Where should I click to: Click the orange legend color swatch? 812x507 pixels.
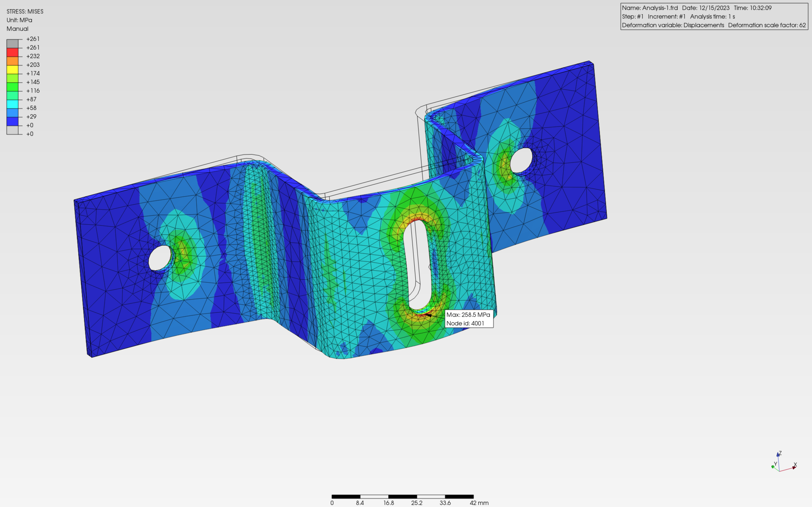click(12, 61)
